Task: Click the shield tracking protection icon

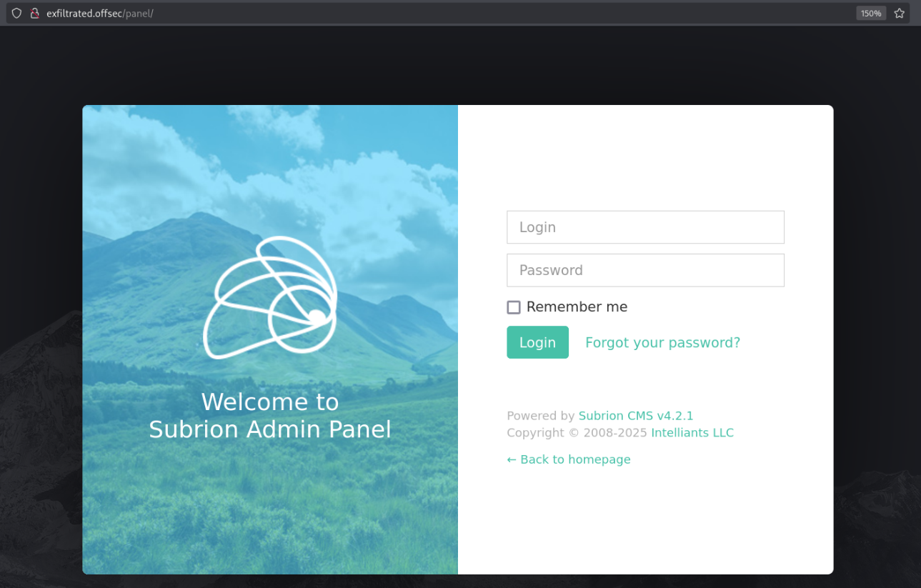Action: (16, 13)
